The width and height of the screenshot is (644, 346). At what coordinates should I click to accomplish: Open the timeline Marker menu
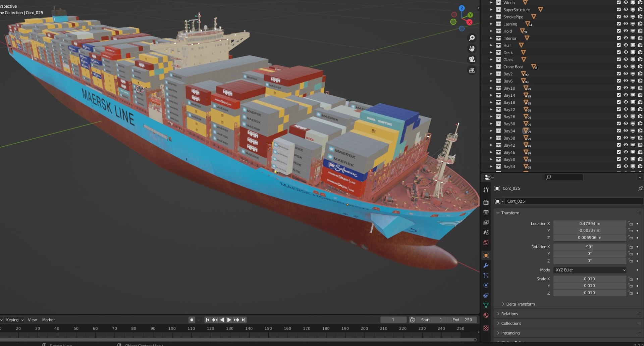pyautogui.click(x=48, y=320)
